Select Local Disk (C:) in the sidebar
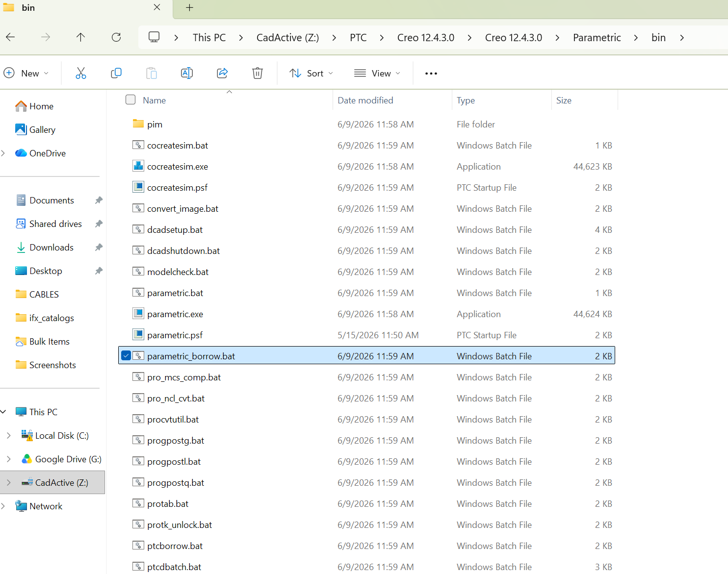The height and width of the screenshot is (574, 728). pos(55,435)
